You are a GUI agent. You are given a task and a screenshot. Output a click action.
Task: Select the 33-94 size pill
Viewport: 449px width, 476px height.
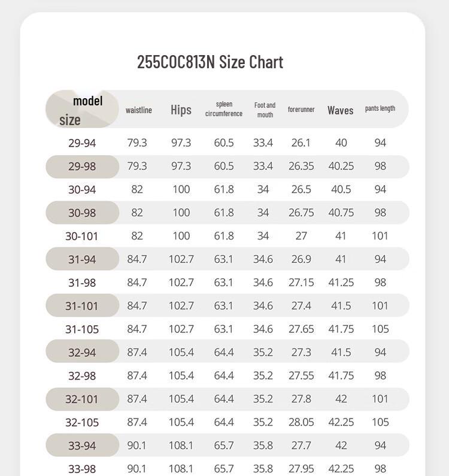82,445
